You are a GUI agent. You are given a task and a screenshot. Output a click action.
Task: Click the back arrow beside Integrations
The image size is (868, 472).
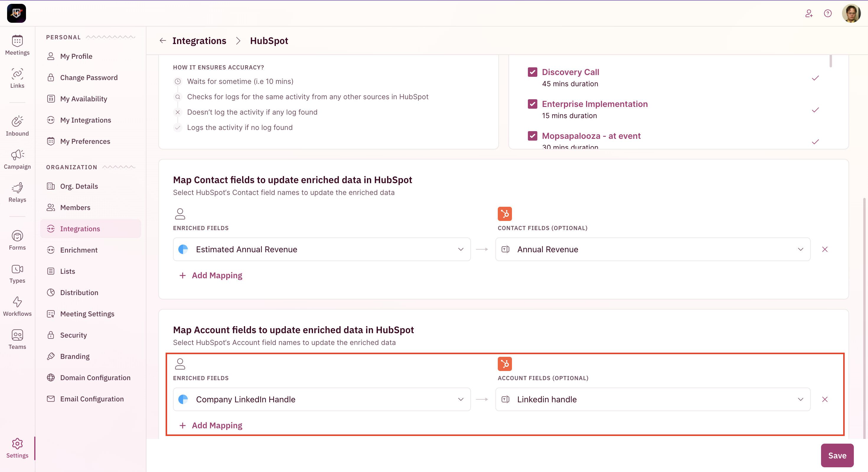pos(163,41)
